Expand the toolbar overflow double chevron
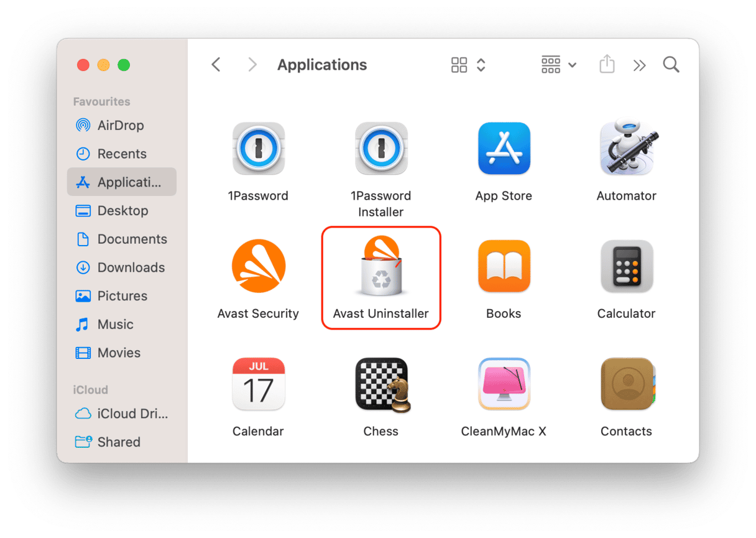Image resolution: width=756 pixels, height=538 pixels. pos(639,65)
